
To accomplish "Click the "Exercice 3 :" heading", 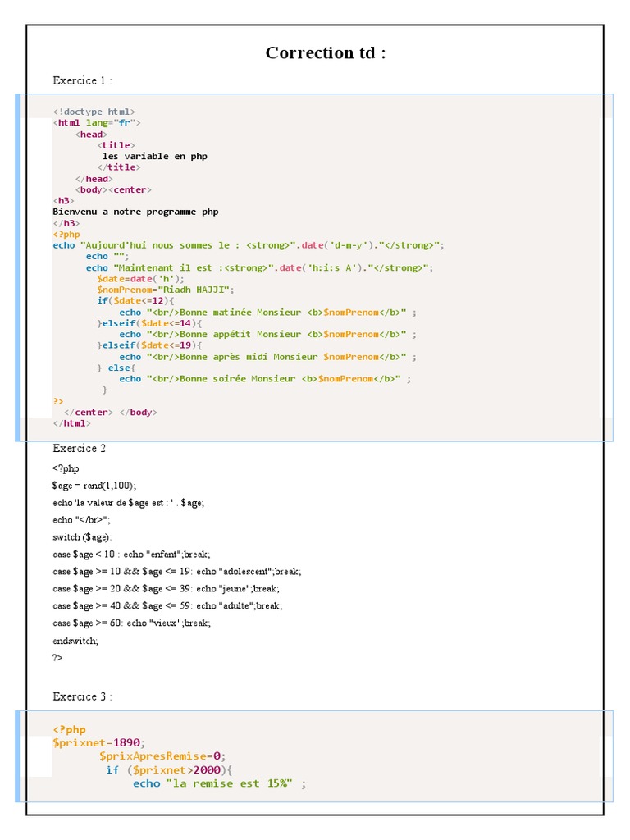I will 82,696.
